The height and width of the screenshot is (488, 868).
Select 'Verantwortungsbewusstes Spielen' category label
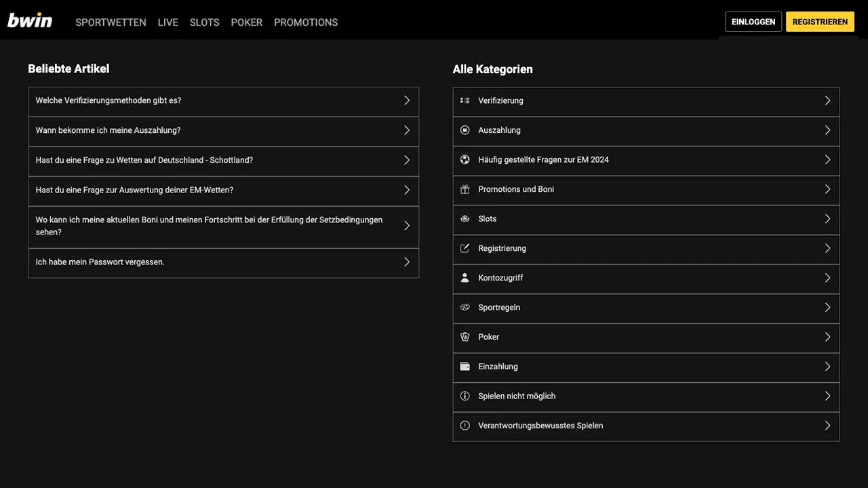540,426
